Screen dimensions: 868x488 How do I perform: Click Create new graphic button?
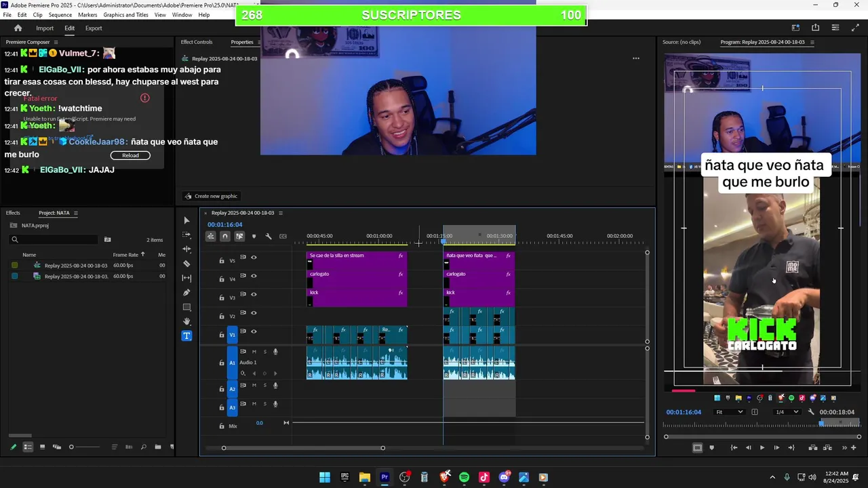211,196
